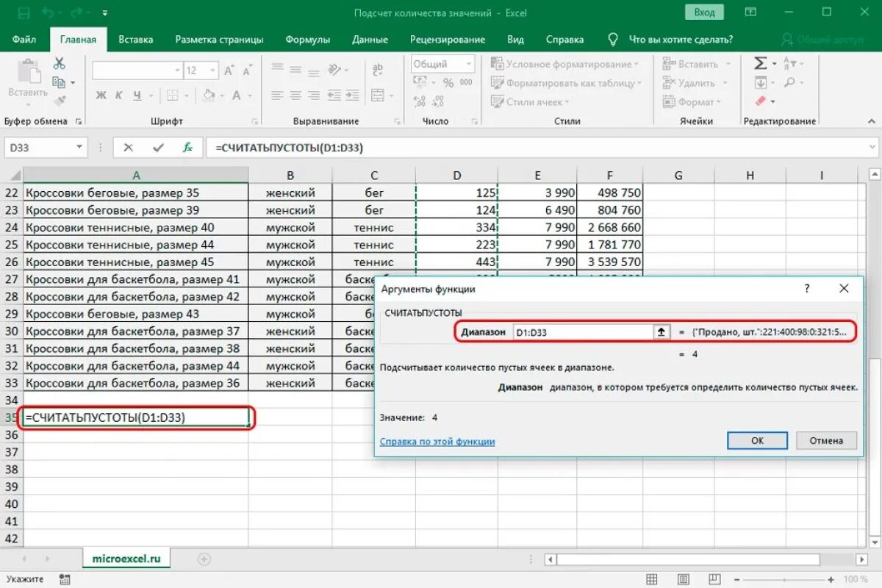The width and height of the screenshot is (882, 588).
Task: Toggle align text left
Action: point(276,96)
